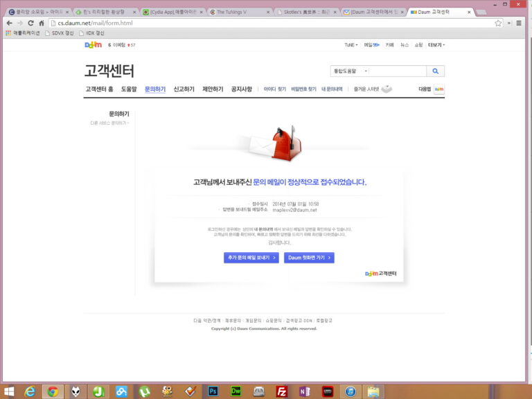Viewport: 532px width, 399px height.
Task: Switch to the first browser tab
Action: pyautogui.click(x=38, y=12)
